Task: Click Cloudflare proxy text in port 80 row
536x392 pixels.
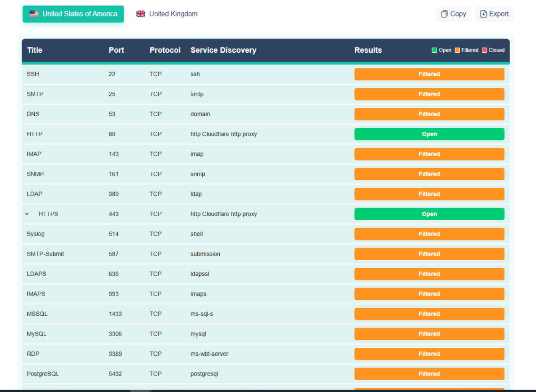Action: click(x=224, y=134)
